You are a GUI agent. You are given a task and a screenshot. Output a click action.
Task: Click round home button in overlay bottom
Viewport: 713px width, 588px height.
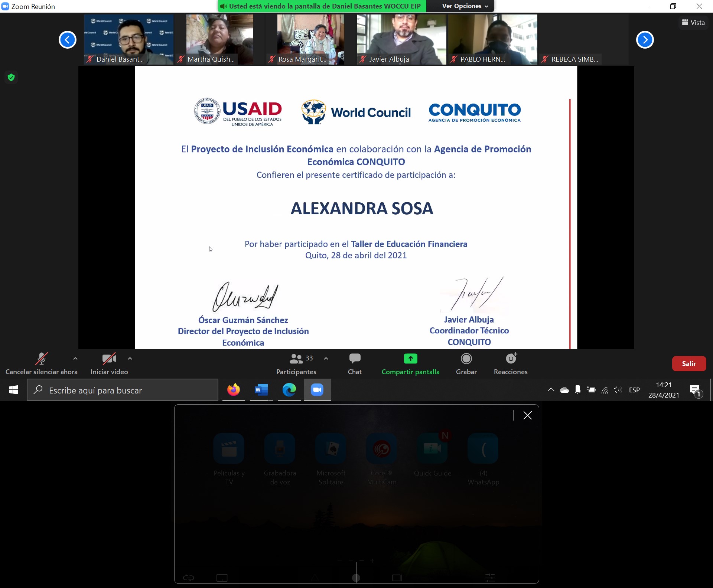(x=356, y=578)
